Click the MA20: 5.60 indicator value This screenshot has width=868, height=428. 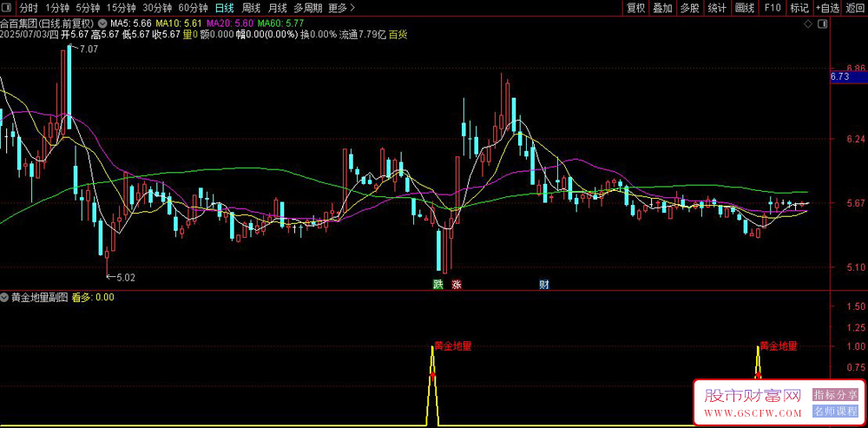(230, 23)
